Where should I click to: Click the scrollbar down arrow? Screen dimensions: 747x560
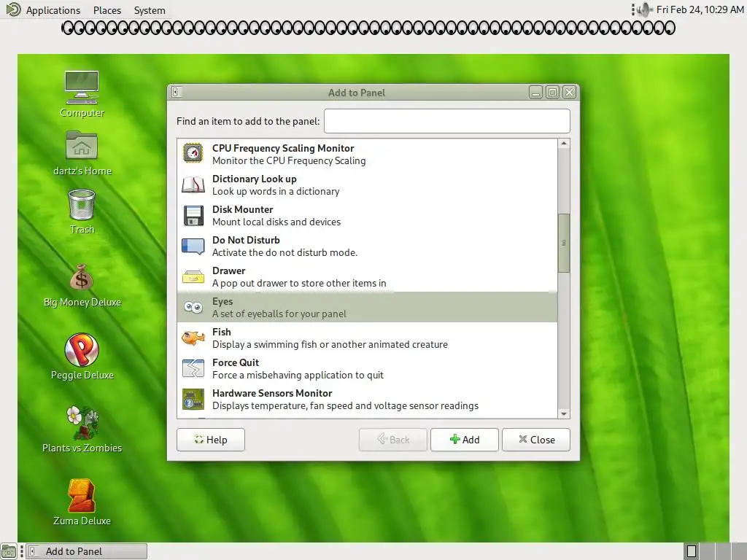tap(564, 414)
